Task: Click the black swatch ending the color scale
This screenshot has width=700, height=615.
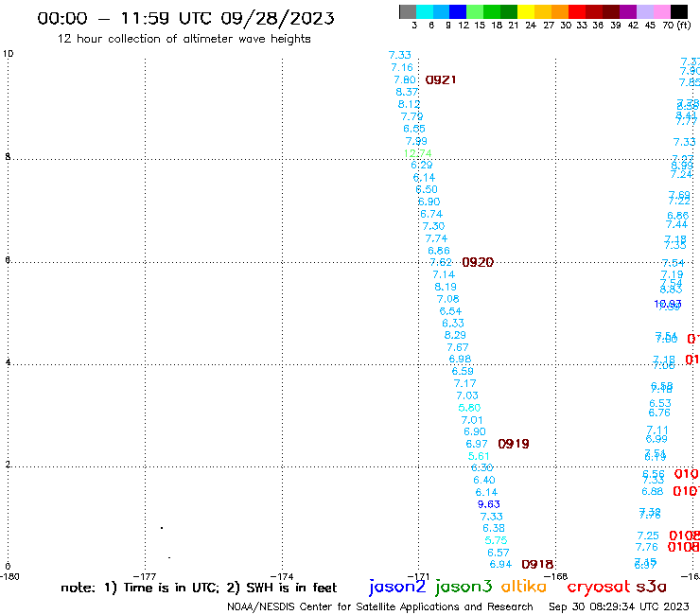Action: (x=678, y=11)
